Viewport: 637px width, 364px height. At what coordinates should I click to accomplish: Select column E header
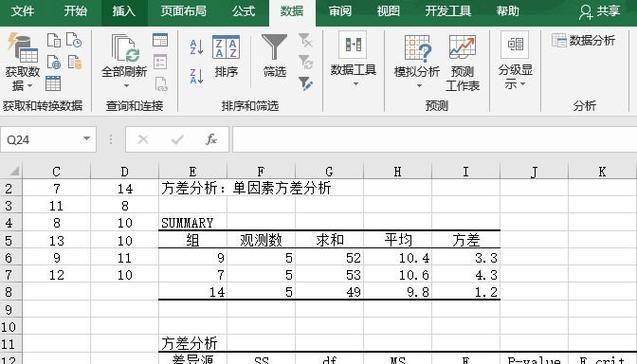(x=193, y=172)
